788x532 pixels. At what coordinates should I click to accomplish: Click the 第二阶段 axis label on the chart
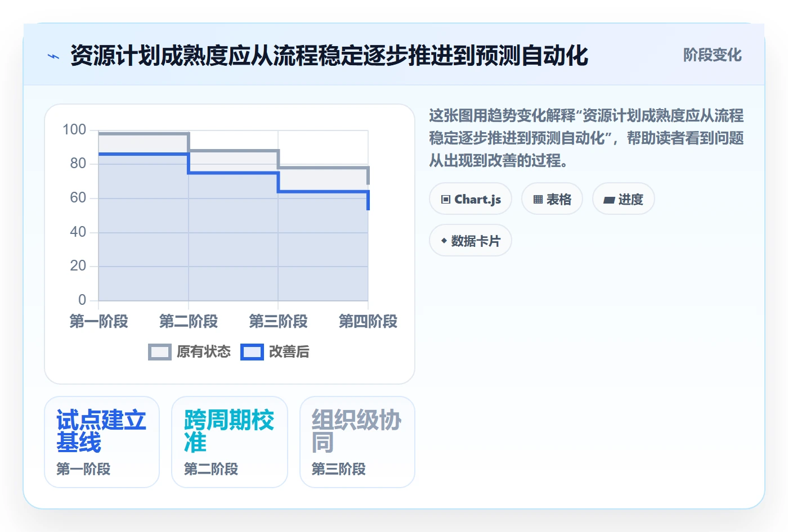pyautogui.click(x=189, y=322)
